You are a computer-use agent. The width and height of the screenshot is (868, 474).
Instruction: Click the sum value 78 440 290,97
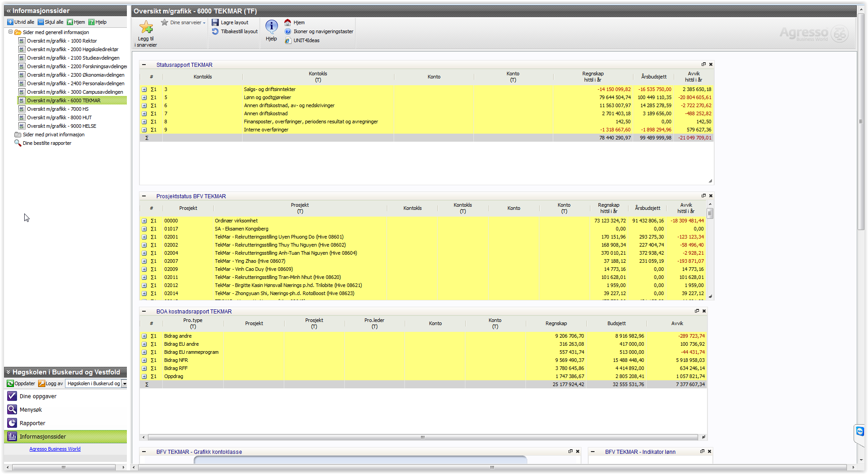pos(615,138)
